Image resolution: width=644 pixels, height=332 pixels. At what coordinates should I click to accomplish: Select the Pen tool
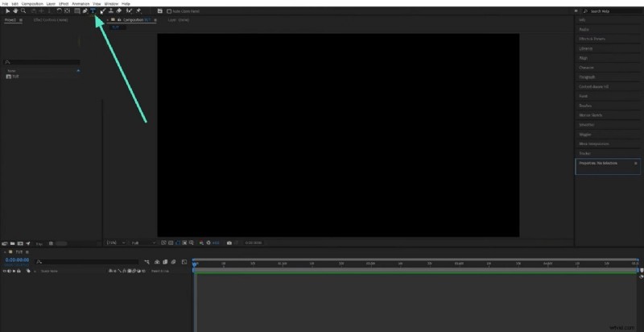[x=85, y=10]
